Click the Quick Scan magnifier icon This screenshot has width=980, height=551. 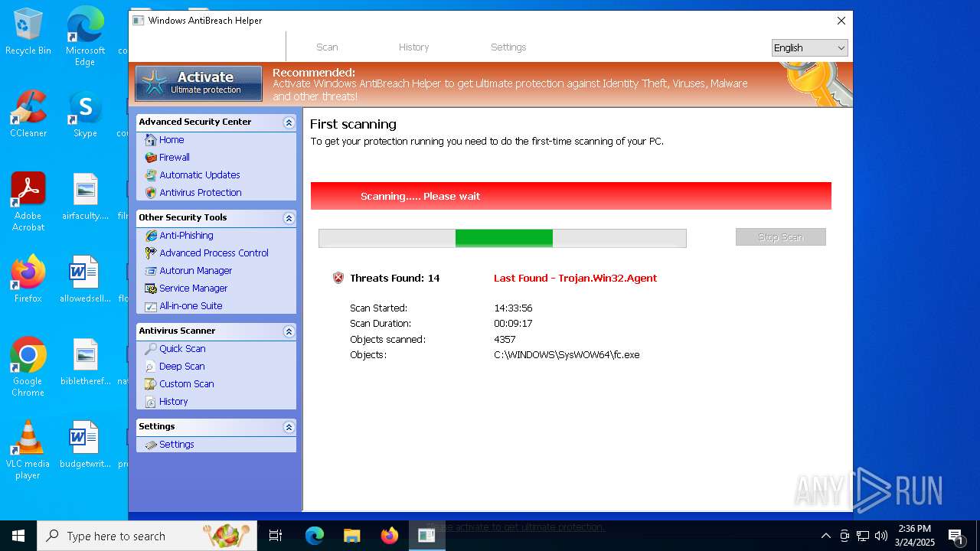(x=151, y=349)
